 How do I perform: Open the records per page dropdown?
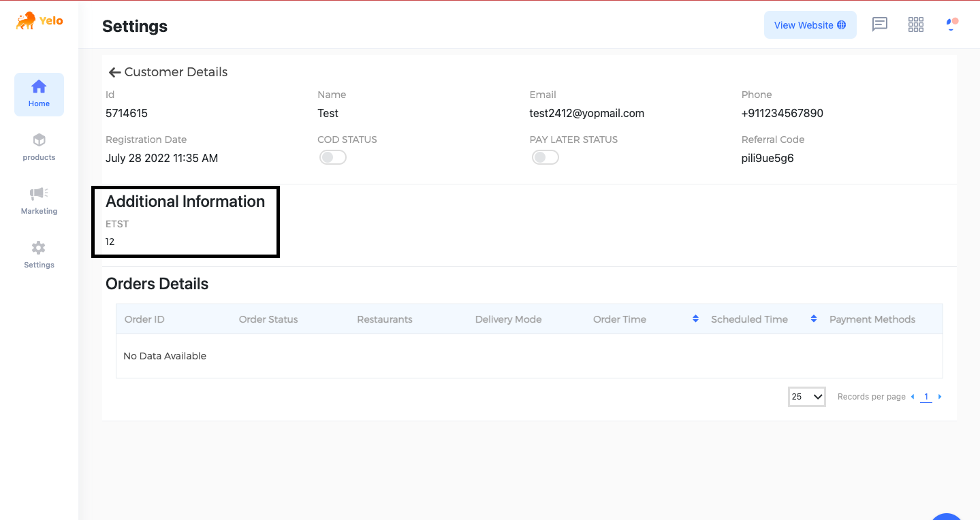tap(807, 397)
